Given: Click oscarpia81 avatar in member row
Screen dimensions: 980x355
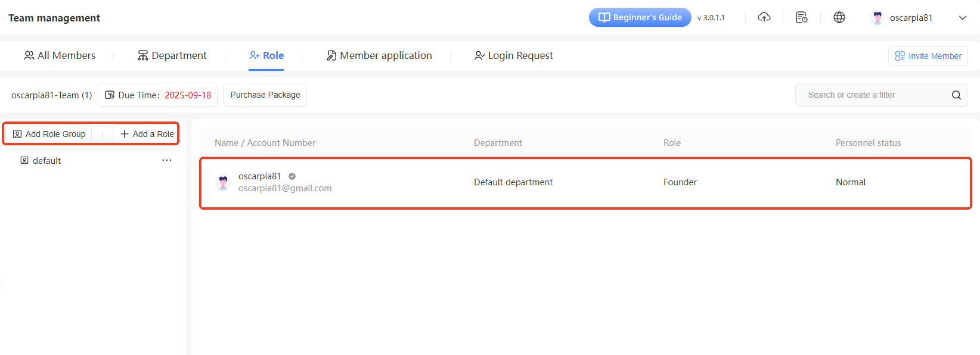Looking at the screenshot, I should [x=223, y=182].
